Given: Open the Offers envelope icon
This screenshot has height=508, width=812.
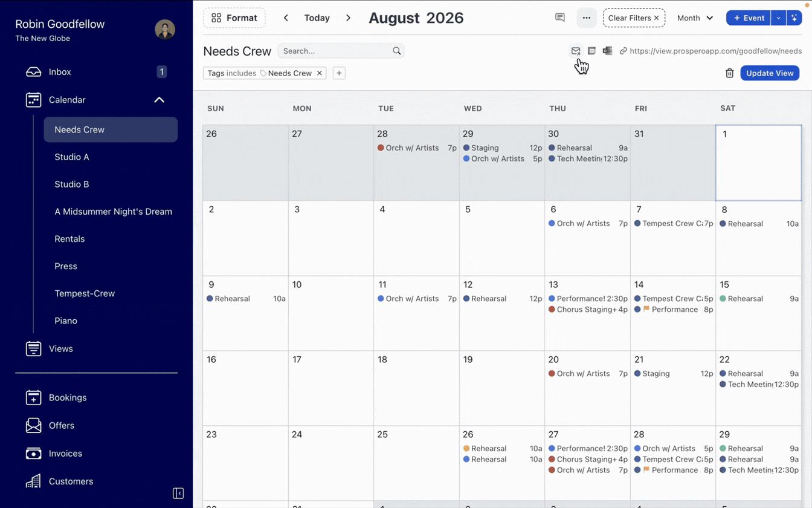Looking at the screenshot, I should 33,426.
